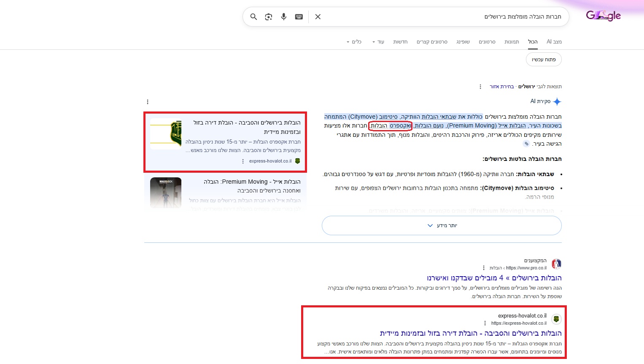Open three-dot options next to location results
The height and width of the screenshot is (364, 644).
coord(480,87)
